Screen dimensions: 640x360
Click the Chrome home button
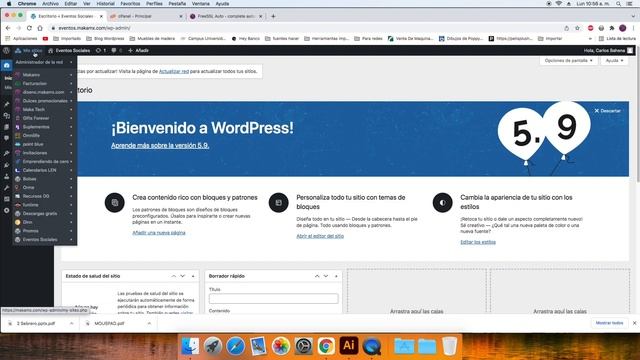(40, 28)
